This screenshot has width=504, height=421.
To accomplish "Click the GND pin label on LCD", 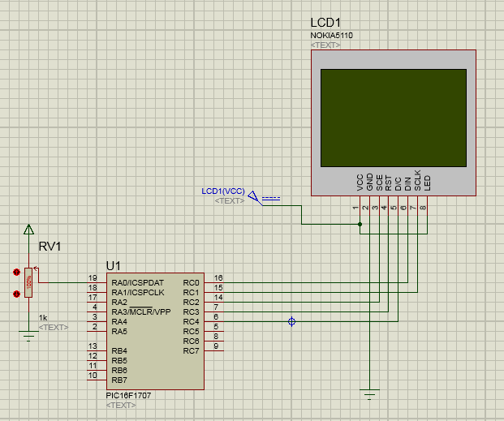I will (369, 182).
